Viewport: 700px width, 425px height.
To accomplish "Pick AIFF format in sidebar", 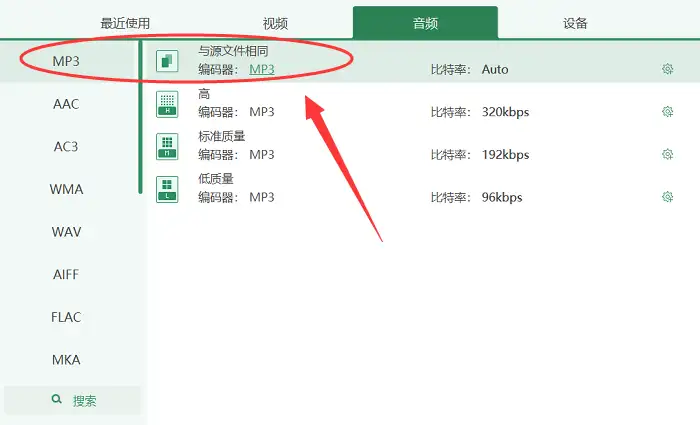I will (x=66, y=274).
